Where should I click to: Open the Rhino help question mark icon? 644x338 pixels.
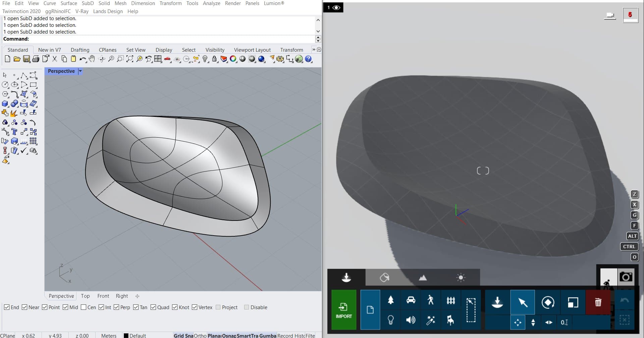point(308,59)
